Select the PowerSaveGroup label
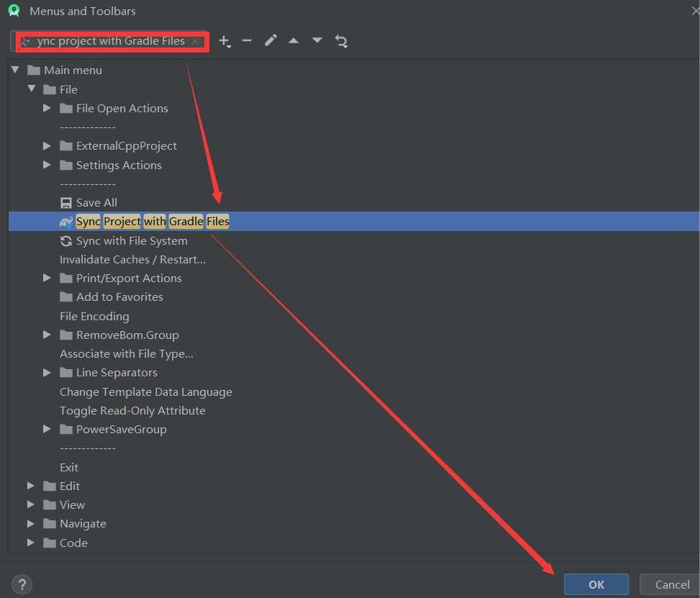Viewport: 700px width, 598px height. (121, 429)
